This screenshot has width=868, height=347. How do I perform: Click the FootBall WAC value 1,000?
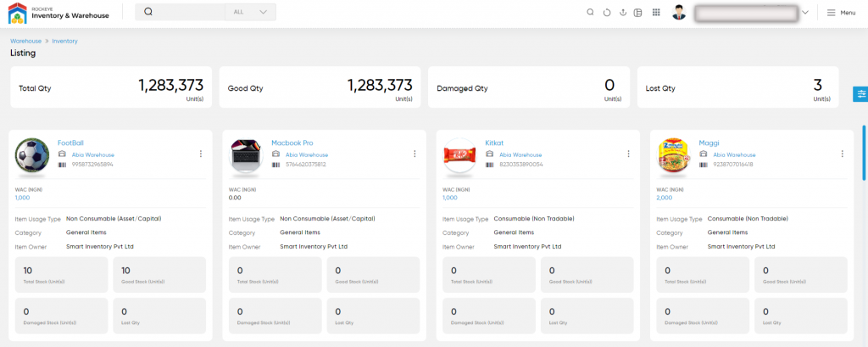(x=23, y=198)
